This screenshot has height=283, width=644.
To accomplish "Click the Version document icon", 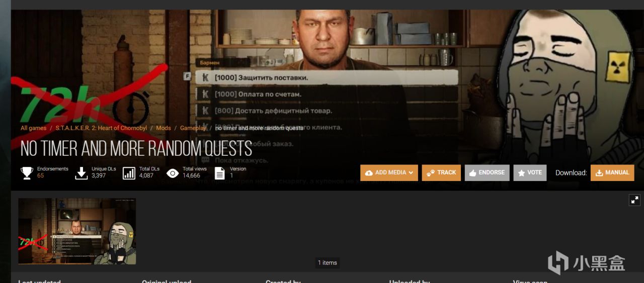I will tap(219, 173).
